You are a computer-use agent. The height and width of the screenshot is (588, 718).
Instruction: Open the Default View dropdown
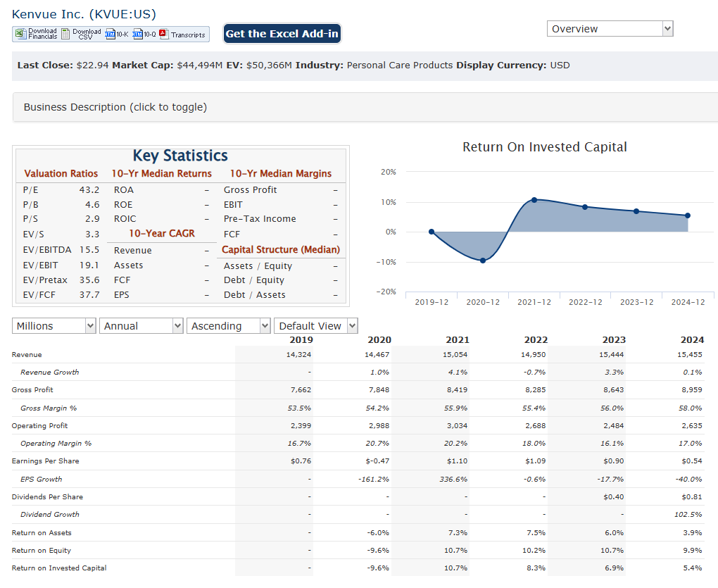pos(316,326)
